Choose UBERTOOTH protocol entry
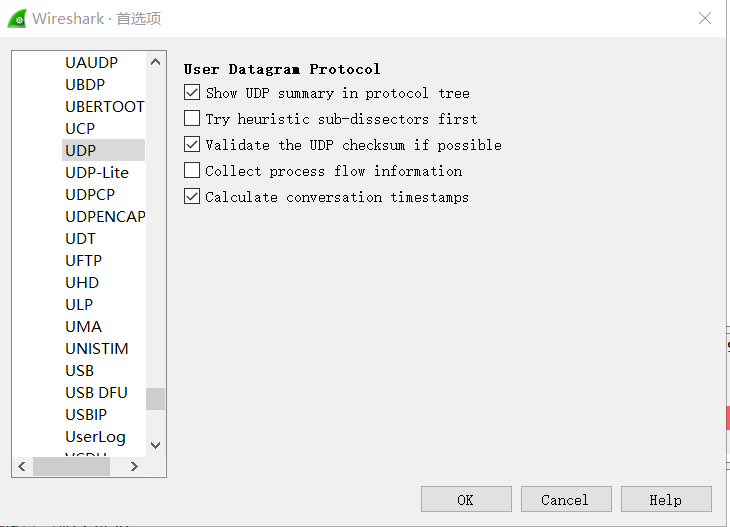This screenshot has width=730, height=527. pos(105,106)
